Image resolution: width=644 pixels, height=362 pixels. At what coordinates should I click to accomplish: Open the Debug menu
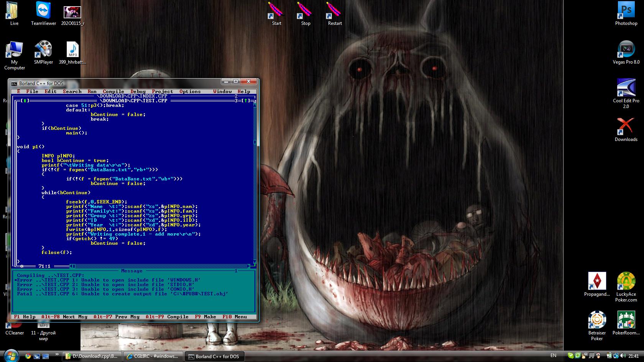138,92
